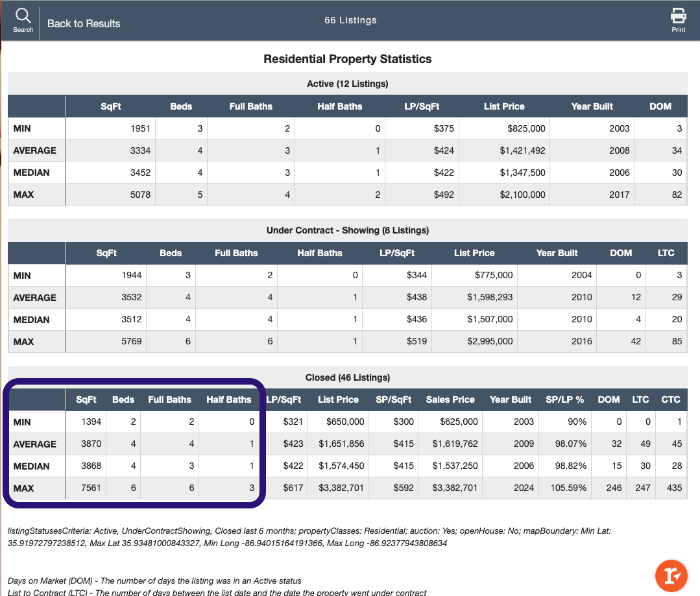Select Closed average SqFt value 3870
This screenshot has width=700, height=596.
(91, 444)
